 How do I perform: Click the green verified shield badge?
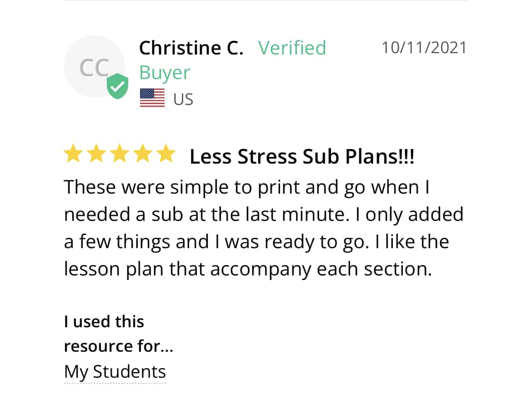117,86
